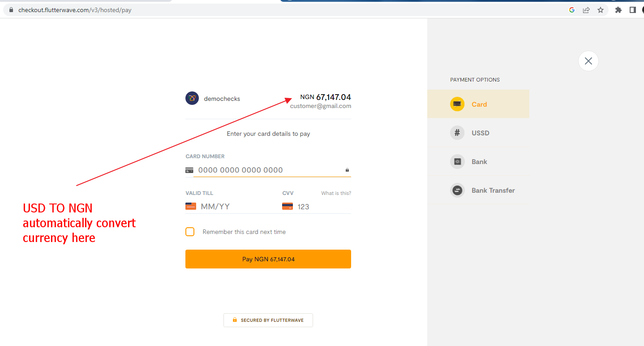
Task: Click the customer@gmail.com email text
Action: pyautogui.click(x=321, y=106)
